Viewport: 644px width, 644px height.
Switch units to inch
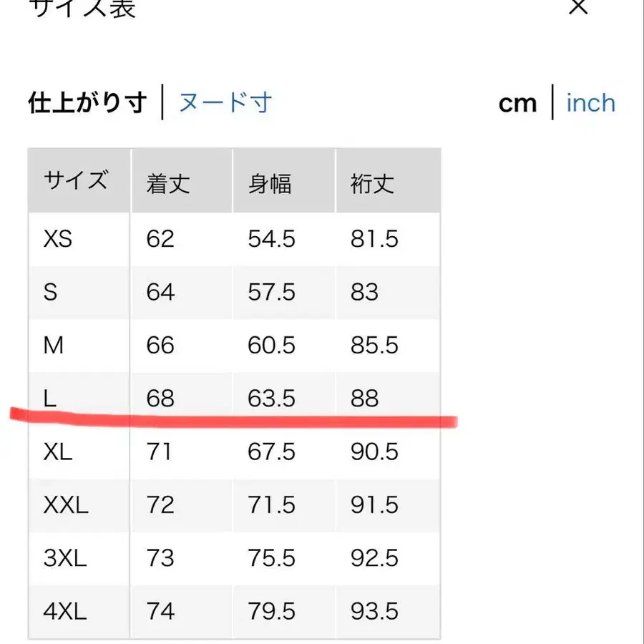tap(590, 102)
